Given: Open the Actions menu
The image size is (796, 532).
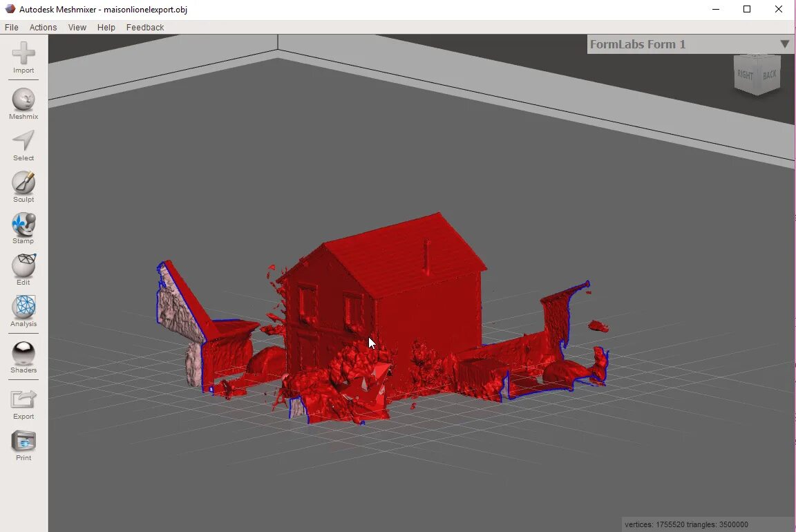Looking at the screenshot, I should coord(43,28).
